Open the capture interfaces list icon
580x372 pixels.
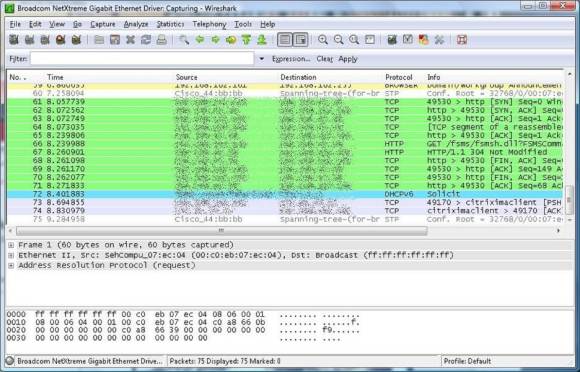pyautogui.click(x=14, y=40)
